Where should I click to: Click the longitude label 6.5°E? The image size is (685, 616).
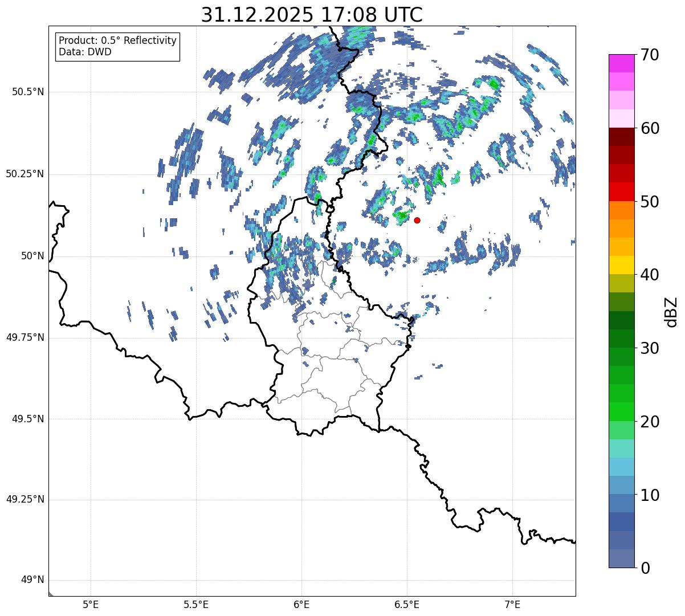[407, 605]
